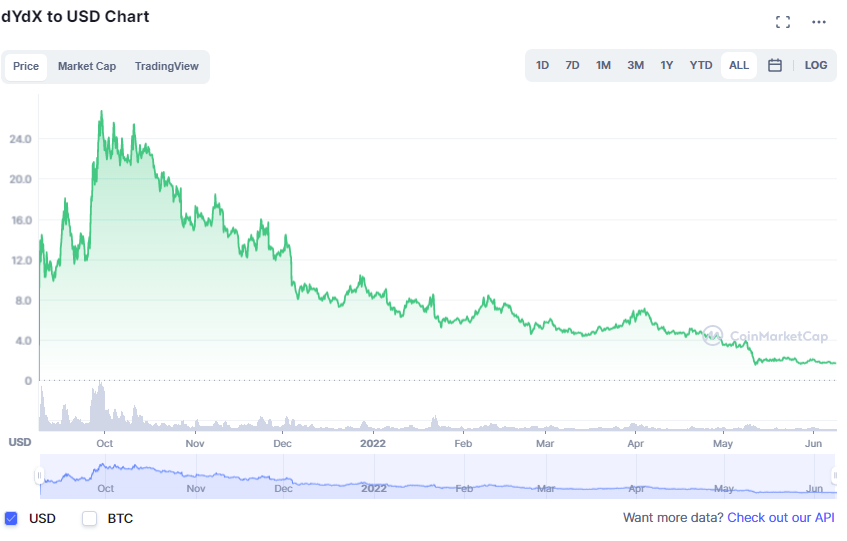Click the 4.0 y-axis label
The width and height of the screenshot is (847, 541).
(23, 341)
